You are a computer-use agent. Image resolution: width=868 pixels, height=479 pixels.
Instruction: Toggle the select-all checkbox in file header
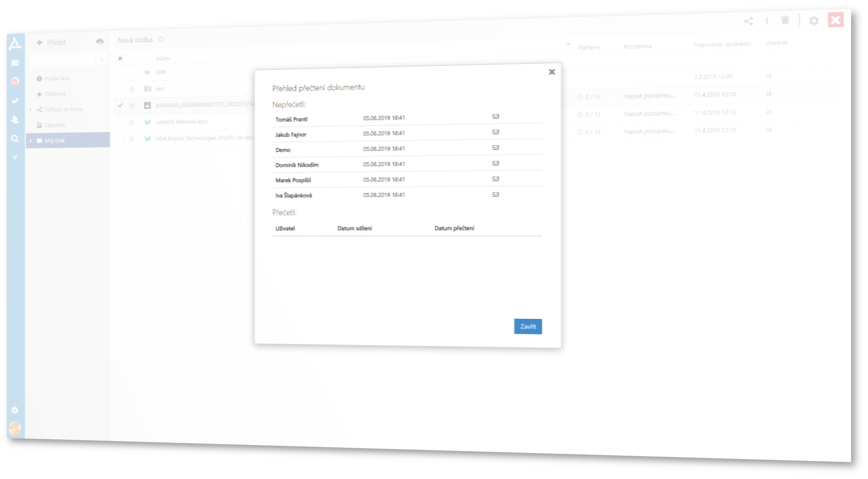(x=120, y=58)
